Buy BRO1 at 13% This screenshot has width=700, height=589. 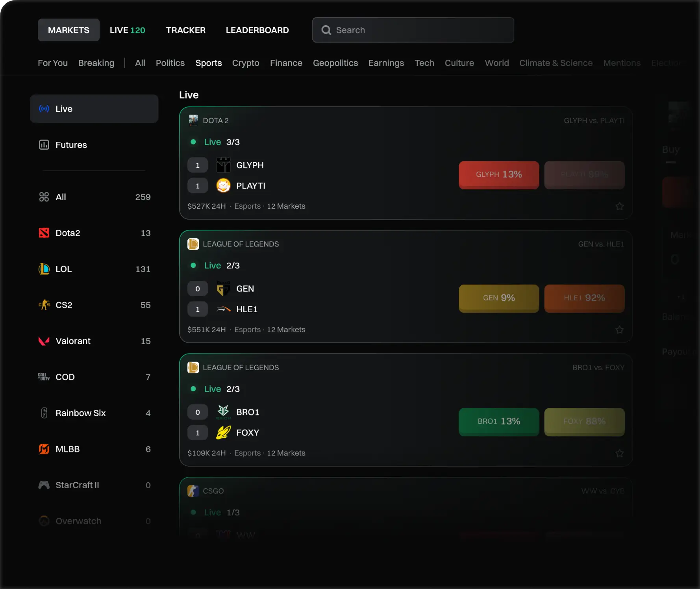click(x=499, y=422)
